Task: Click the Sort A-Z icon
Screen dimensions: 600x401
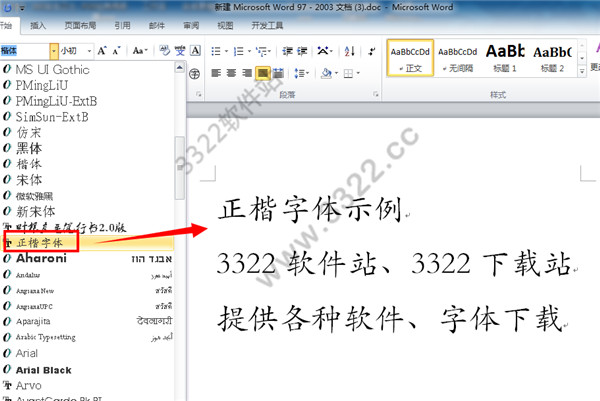Action: tap(349, 51)
